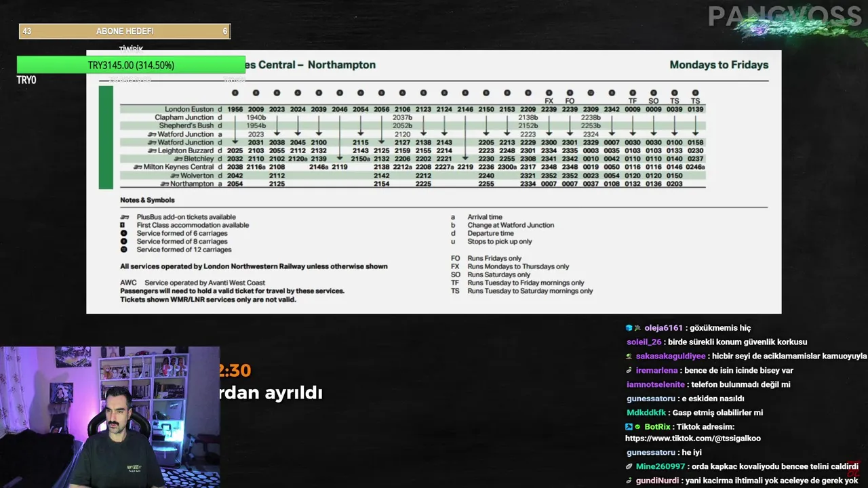Click the legend icon for PlusBus add-on tickets
This screenshot has height=488, width=868.
[123, 217]
